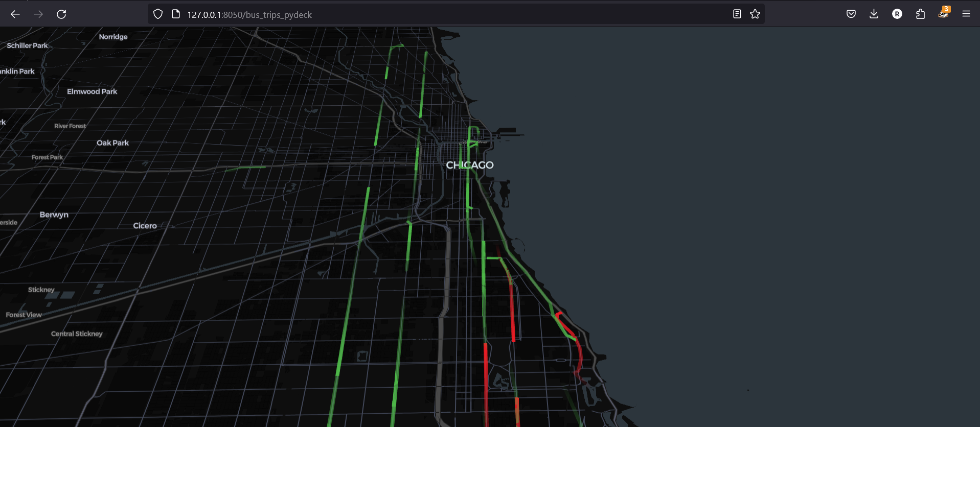The image size is (980, 496).
Task: Click the sneaker extension showing badge 3
Action: click(x=944, y=14)
